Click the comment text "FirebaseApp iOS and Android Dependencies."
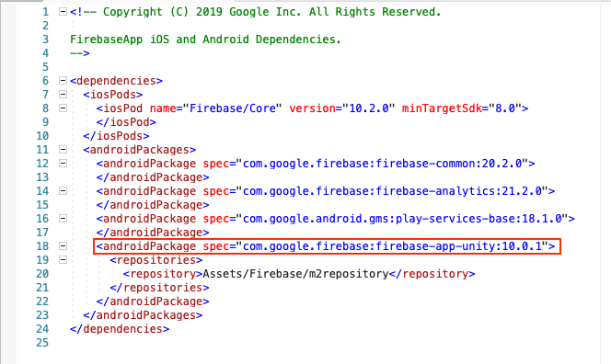 [x=205, y=40]
